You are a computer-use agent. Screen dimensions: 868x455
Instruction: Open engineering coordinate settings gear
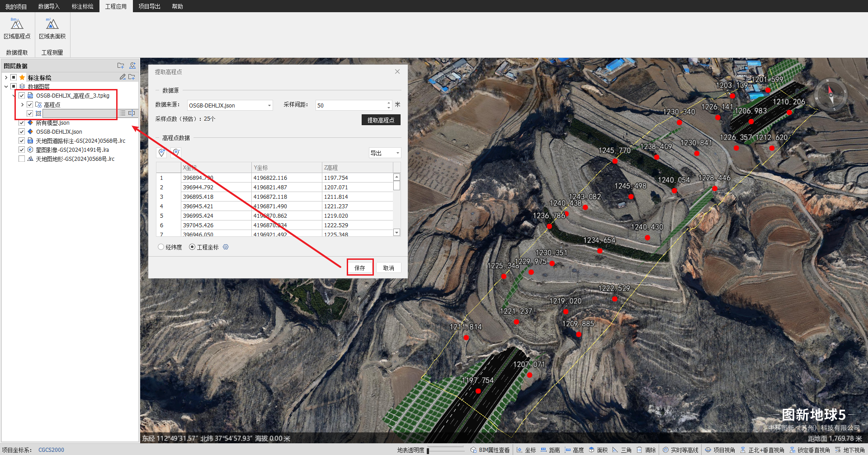coord(226,247)
